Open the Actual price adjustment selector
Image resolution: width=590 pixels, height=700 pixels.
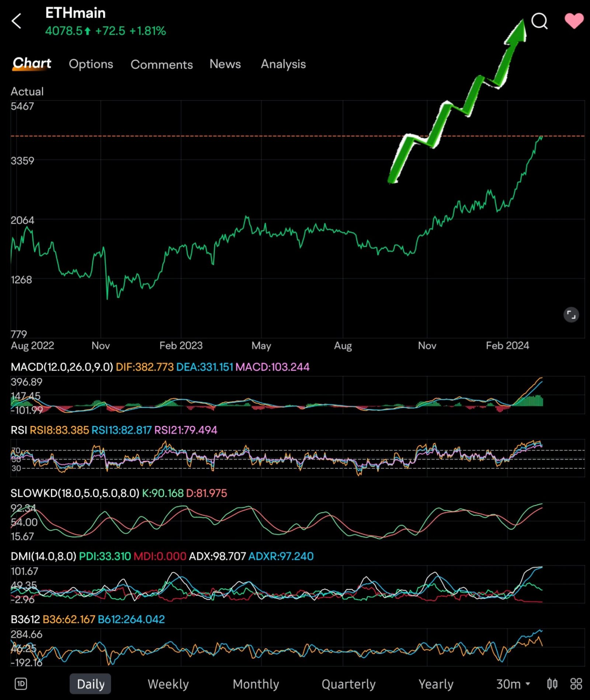[x=27, y=91]
